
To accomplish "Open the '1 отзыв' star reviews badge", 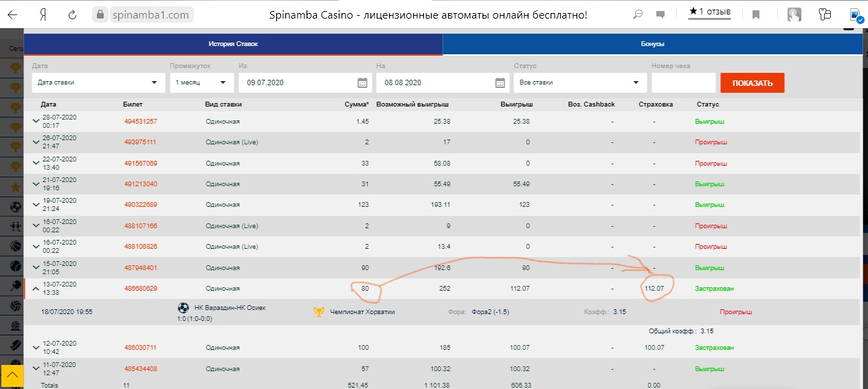I will click(711, 12).
